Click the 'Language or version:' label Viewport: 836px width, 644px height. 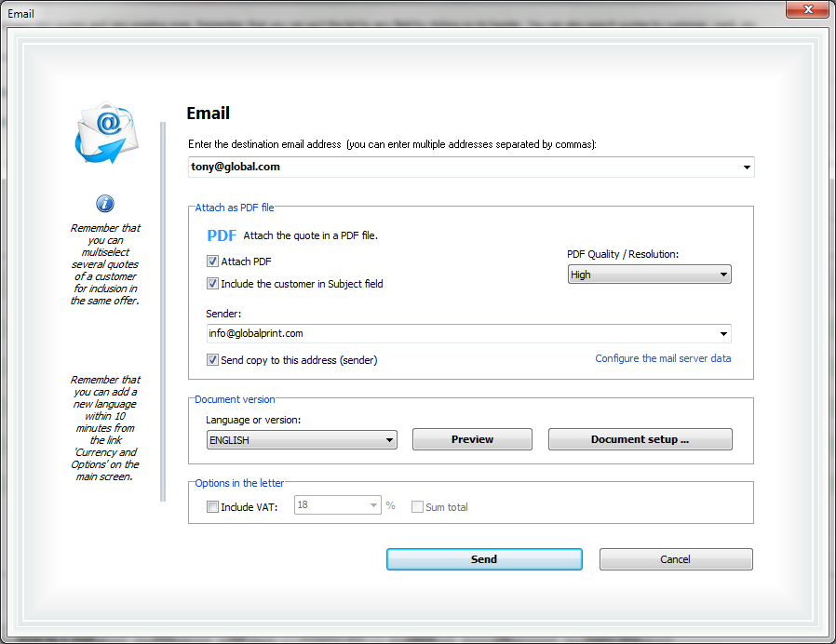click(253, 420)
